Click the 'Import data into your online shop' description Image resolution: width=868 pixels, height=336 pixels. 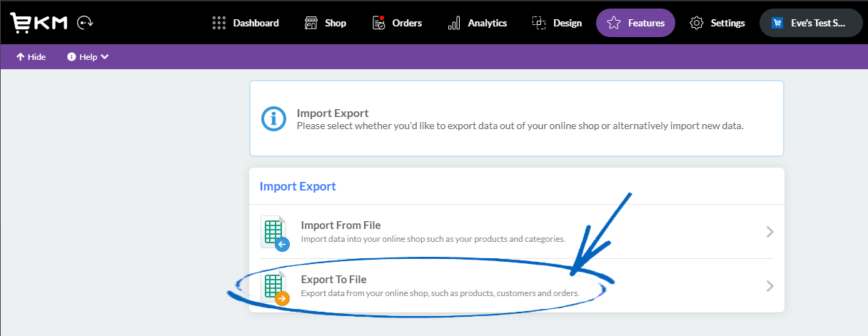[433, 239]
